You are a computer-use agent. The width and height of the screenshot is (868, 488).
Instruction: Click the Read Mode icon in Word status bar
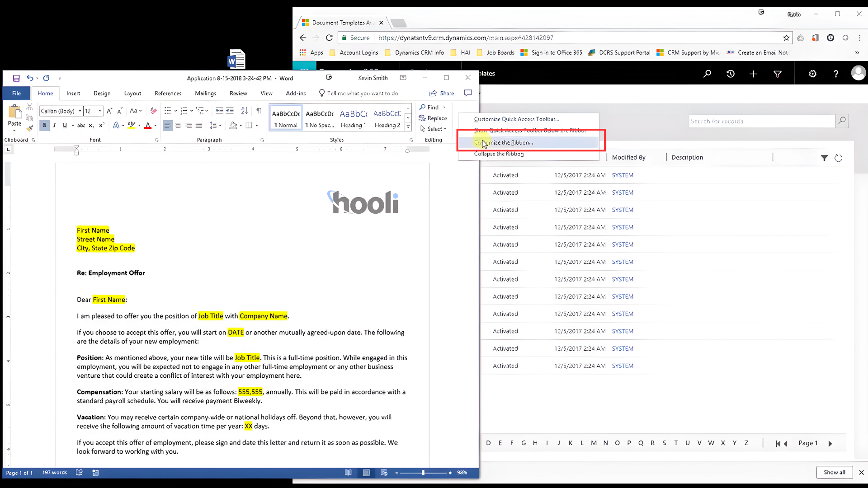(348, 473)
